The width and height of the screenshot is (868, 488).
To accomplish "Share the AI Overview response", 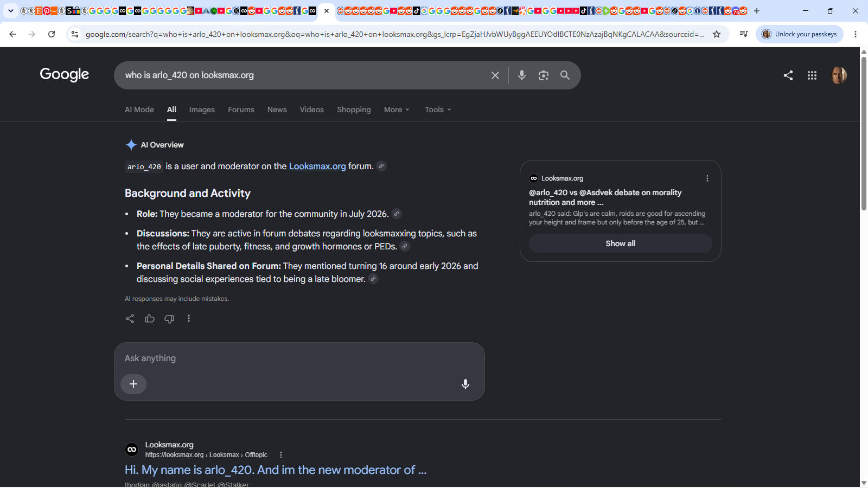I will [130, 319].
